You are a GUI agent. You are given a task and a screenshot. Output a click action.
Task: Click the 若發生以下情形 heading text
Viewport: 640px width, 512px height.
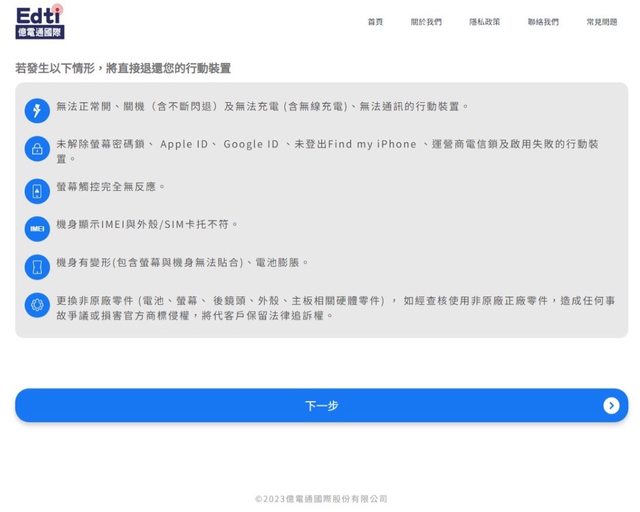[x=123, y=68]
